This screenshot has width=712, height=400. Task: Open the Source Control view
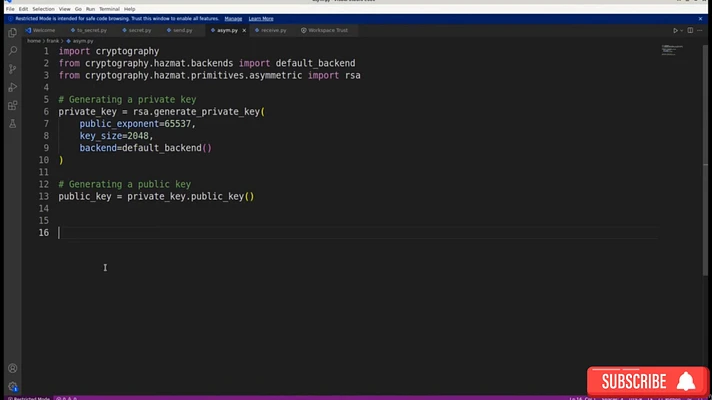pyautogui.click(x=13, y=69)
